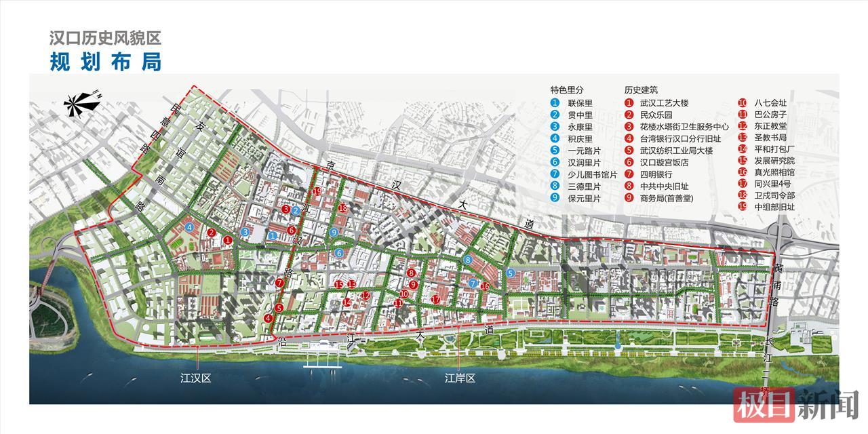The height and width of the screenshot is (434, 868).
Task: Click the 历史建筑 legend heading
Action: (x=641, y=90)
